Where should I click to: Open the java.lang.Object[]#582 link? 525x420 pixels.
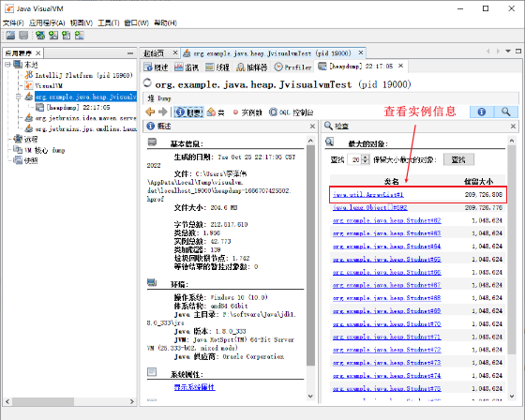pos(370,207)
